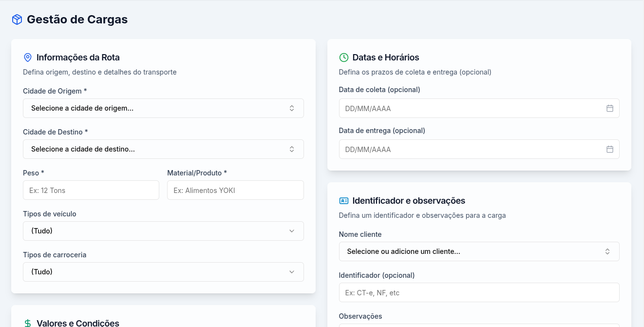Focus the Data de coleta date field

coord(468,108)
